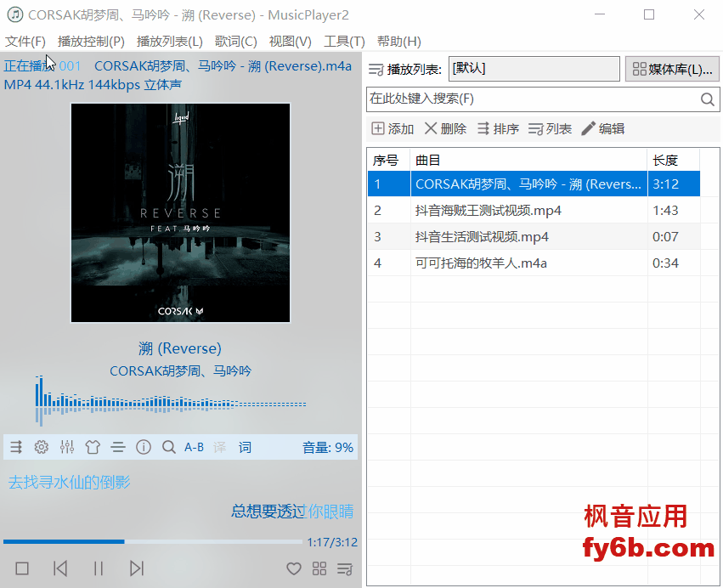This screenshot has height=588, width=723.
Task: Click the magnifier find-songs icon in toolbar
Action: (169, 447)
